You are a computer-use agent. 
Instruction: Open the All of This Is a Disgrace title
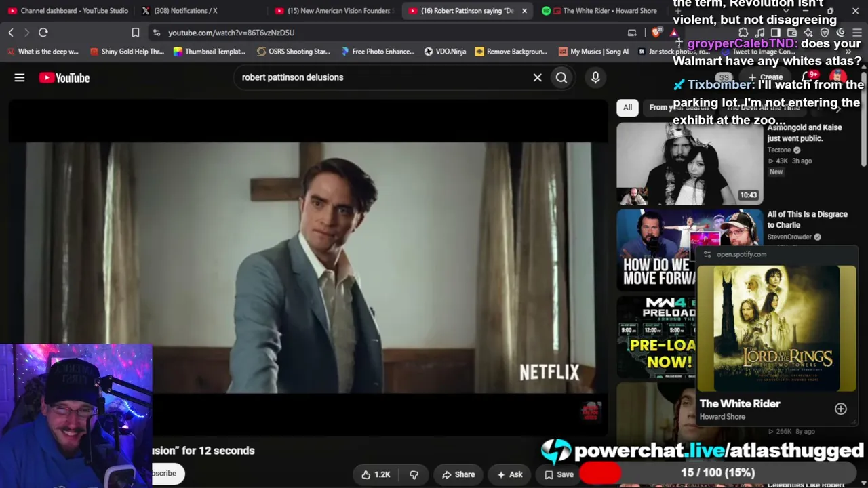808,220
